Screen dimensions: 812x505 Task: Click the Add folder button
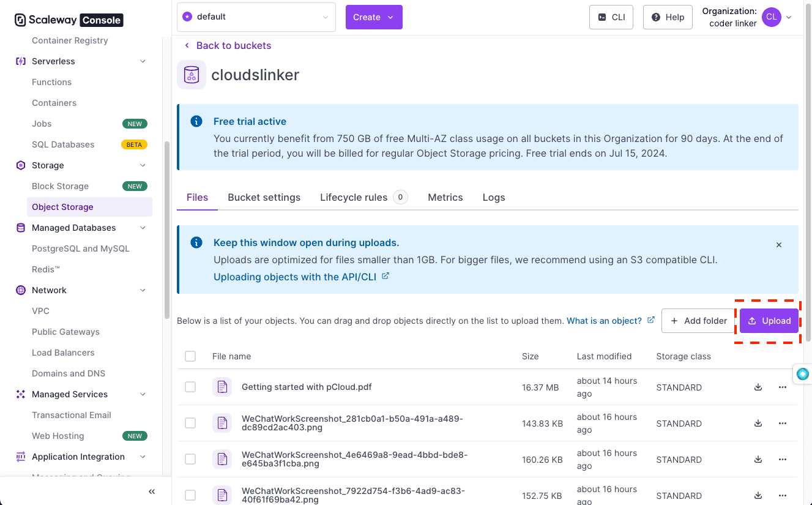tap(698, 321)
